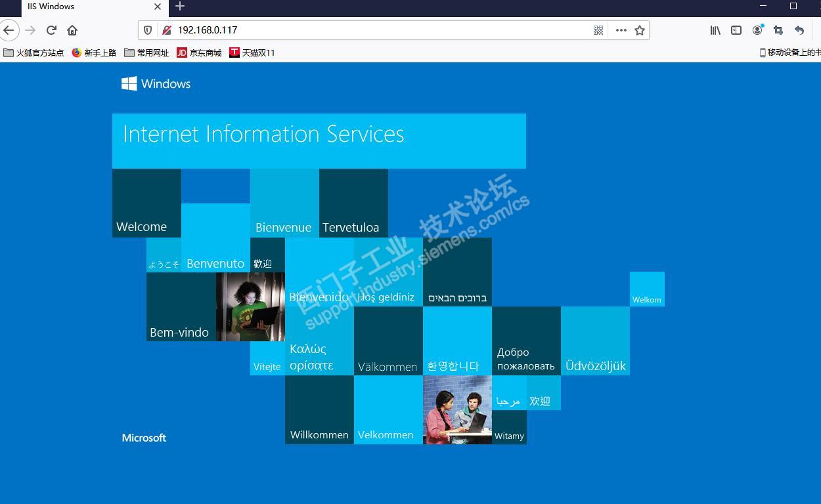Click the Arabic مرحبا tile
Image resolution: width=821 pixels, height=504 pixels.
tap(509, 393)
